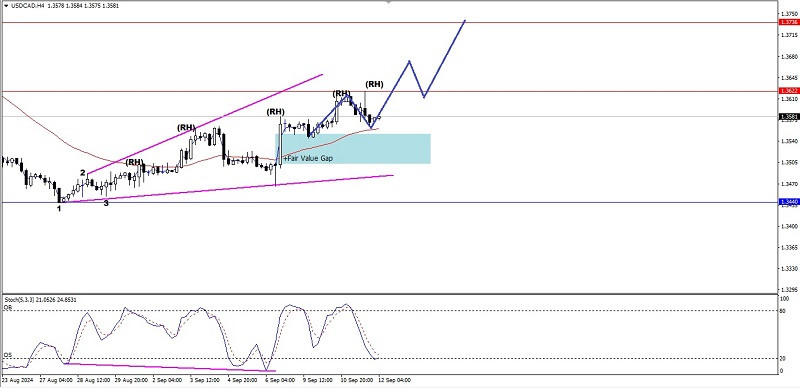Click the 4 Sep 20:00 time label

242,380
